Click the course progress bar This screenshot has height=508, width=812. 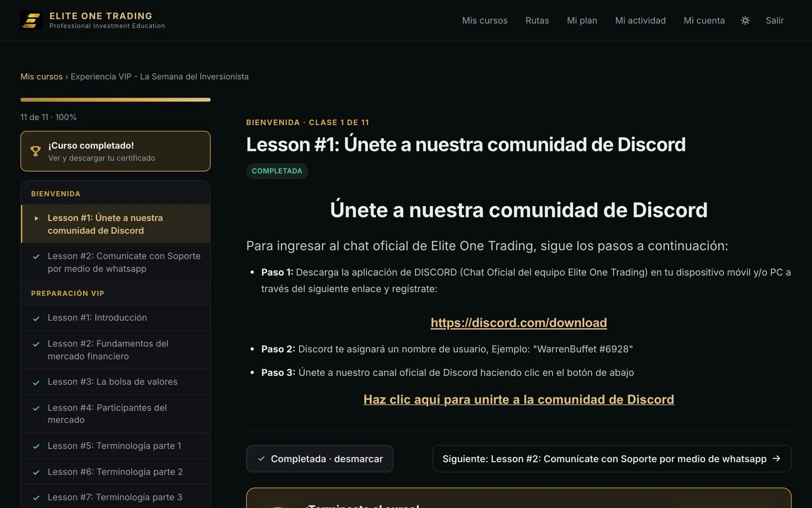115,100
